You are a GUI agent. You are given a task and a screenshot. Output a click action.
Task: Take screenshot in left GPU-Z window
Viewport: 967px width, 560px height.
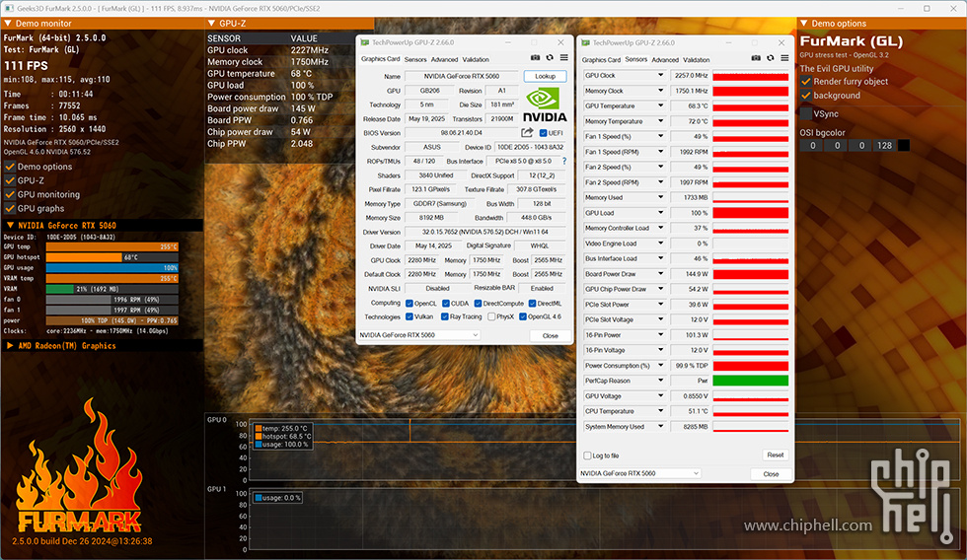(x=535, y=58)
